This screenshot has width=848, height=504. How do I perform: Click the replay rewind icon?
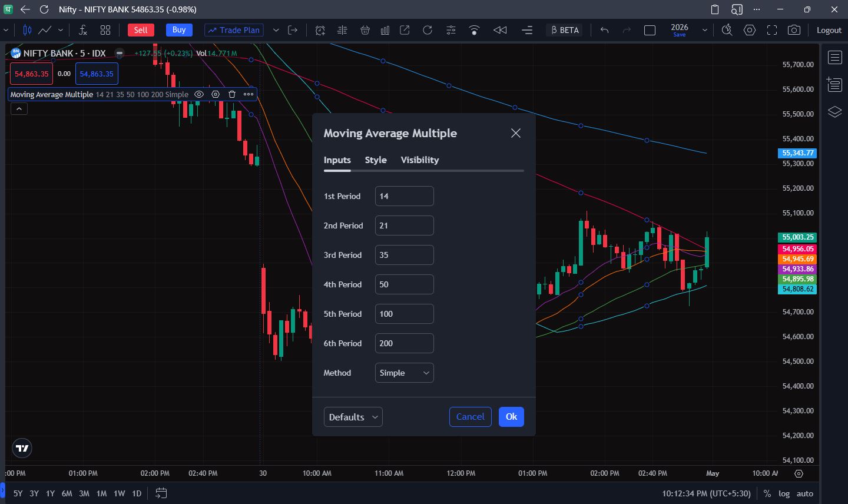pos(500,30)
